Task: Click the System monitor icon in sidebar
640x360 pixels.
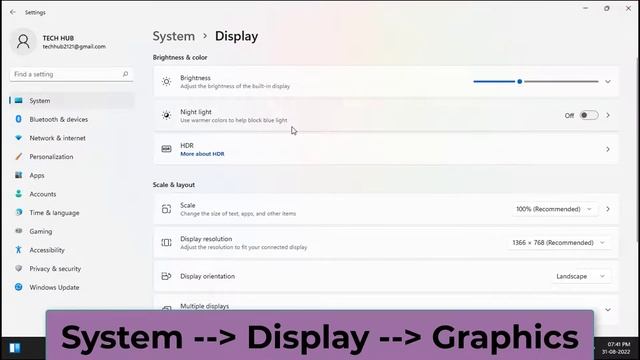Action: pos(19,100)
